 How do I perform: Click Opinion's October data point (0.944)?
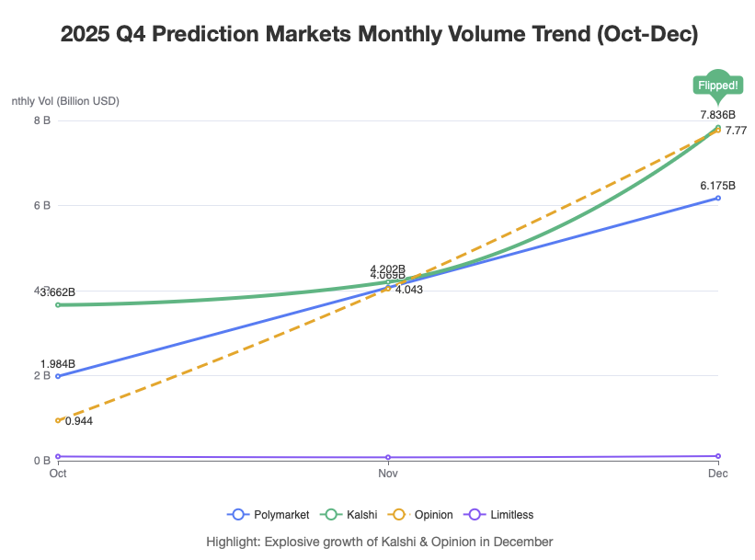pos(58,420)
